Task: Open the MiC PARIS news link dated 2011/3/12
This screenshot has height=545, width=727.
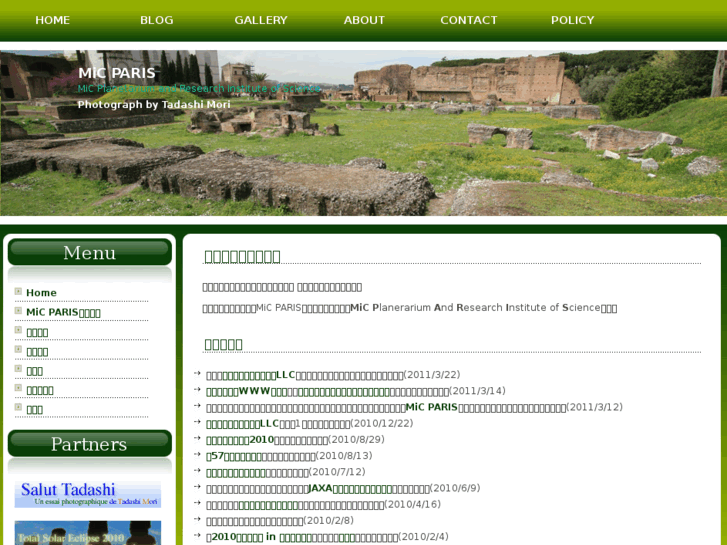Action: pyautogui.click(x=432, y=407)
